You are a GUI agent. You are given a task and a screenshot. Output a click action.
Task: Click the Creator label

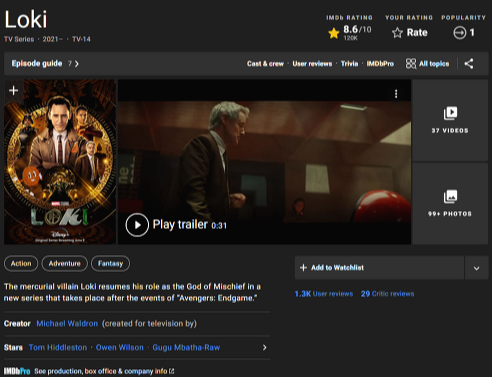[x=17, y=324]
